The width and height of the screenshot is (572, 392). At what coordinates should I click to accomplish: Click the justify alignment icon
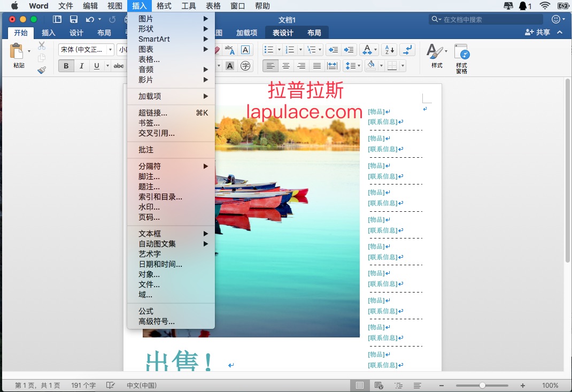317,66
